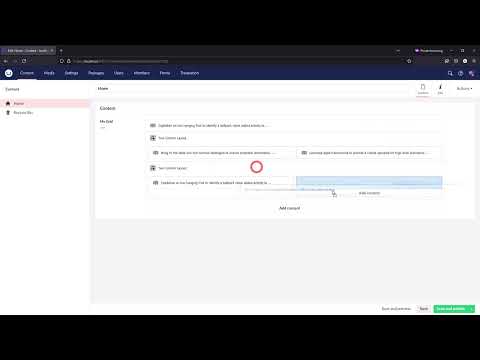
Task: Open the Translation section
Action: 190,73
